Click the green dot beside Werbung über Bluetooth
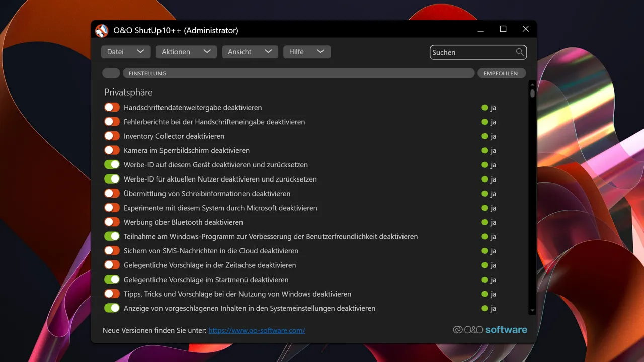Viewport: 644px width, 362px height. (485, 222)
